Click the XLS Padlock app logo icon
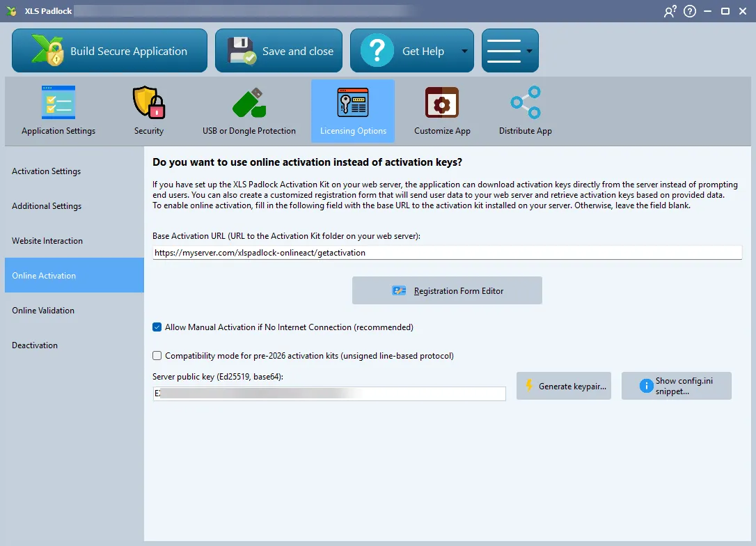 [12, 10]
